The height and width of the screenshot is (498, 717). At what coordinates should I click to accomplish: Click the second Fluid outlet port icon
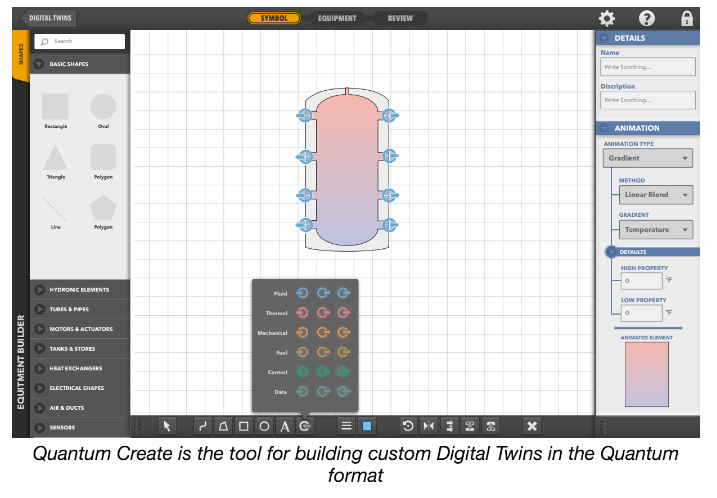point(323,293)
